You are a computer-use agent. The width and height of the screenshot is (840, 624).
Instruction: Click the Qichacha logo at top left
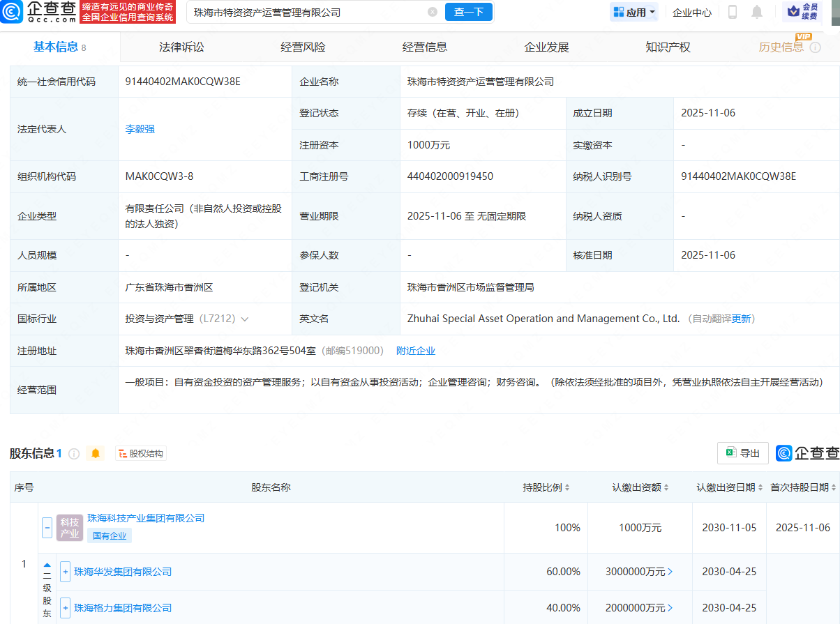pyautogui.click(x=39, y=12)
